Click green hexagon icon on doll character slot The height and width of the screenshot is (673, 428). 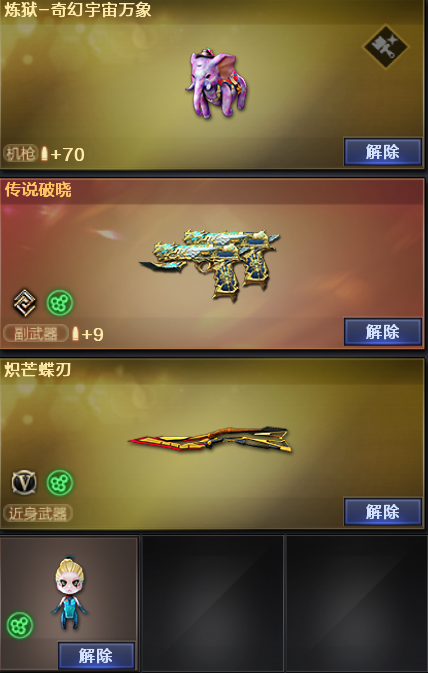[x=20, y=625]
